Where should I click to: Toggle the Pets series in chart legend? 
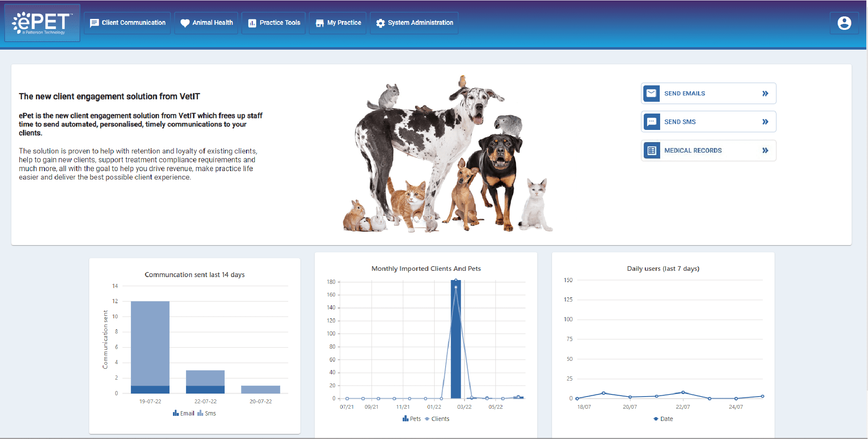tap(411, 419)
